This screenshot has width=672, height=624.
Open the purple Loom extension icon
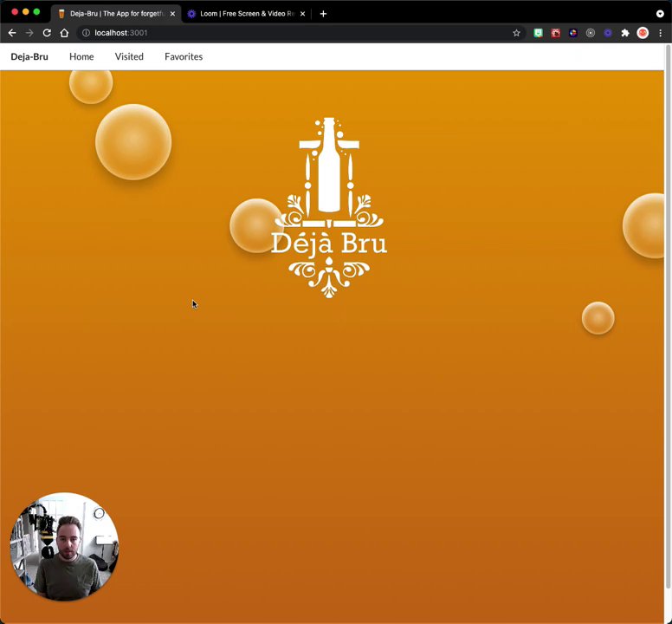(608, 33)
